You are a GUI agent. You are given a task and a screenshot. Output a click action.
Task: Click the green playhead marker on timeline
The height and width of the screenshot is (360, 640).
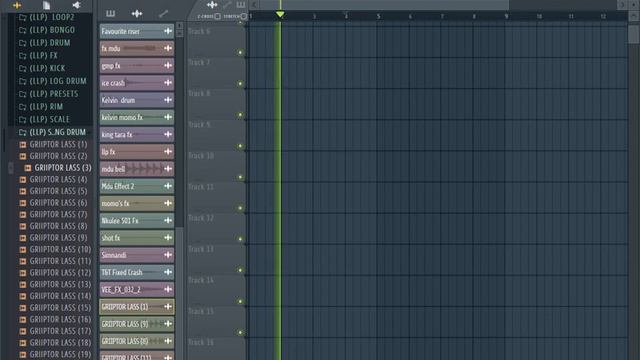click(280, 14)
